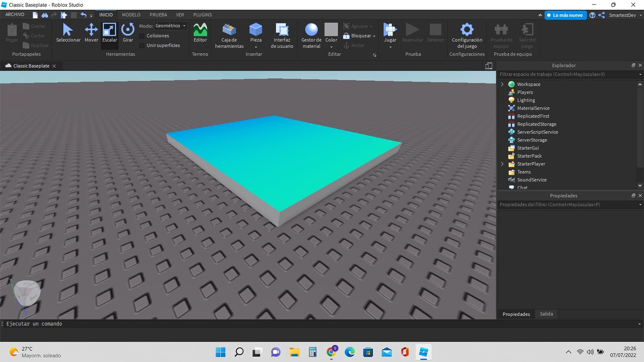The height and width of the screenshot is (362, 644).
Task: Expand Workspace in the Explorador
Action: pyautogui.click(x=502, y=84)
